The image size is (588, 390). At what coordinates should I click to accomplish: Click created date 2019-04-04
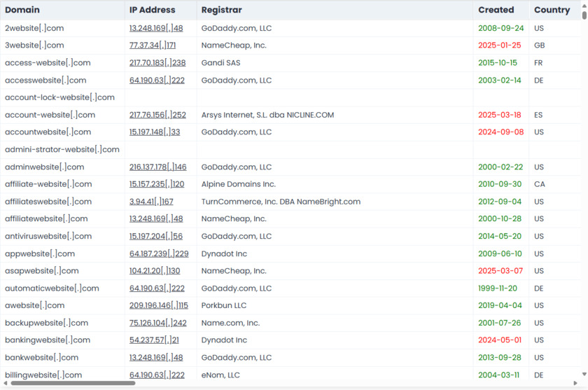point(500,305)
